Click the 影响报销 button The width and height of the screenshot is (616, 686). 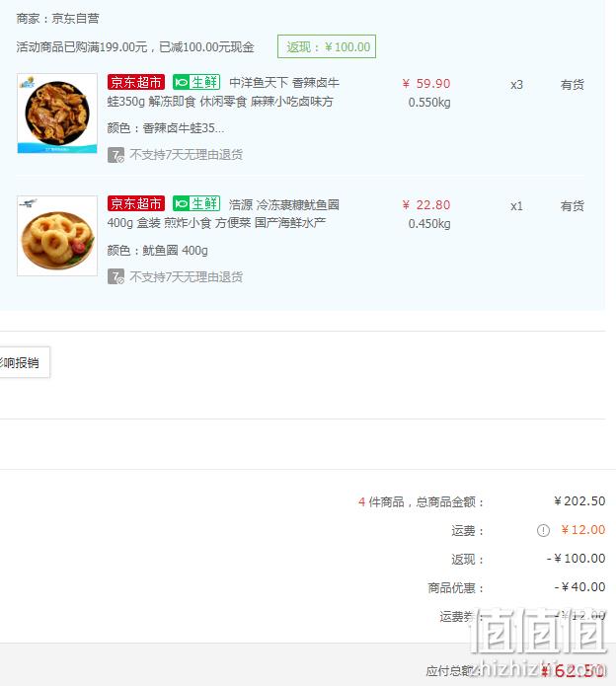(25, 362)
